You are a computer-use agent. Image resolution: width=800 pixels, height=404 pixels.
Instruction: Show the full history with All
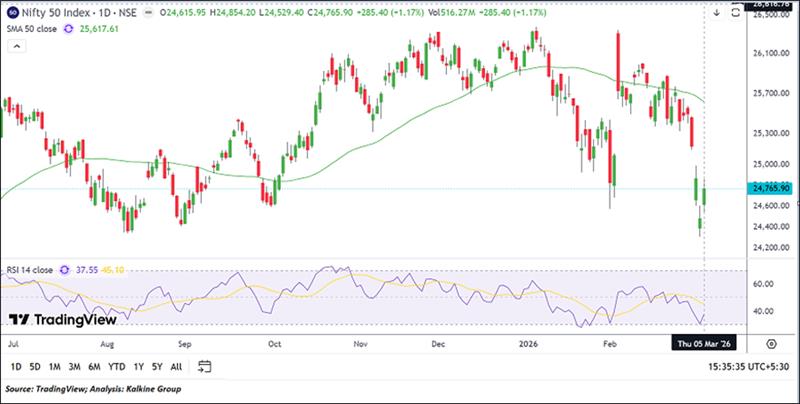[176, 366]
